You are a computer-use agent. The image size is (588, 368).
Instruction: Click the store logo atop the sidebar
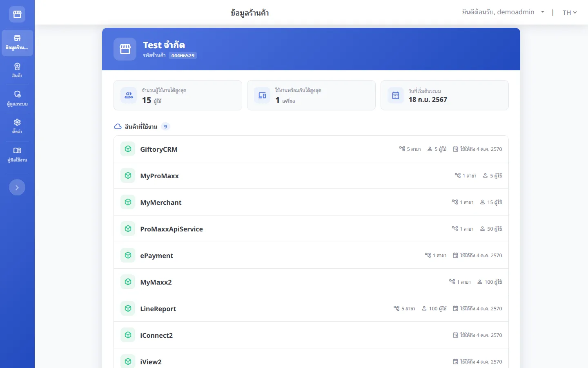[17, 14]
